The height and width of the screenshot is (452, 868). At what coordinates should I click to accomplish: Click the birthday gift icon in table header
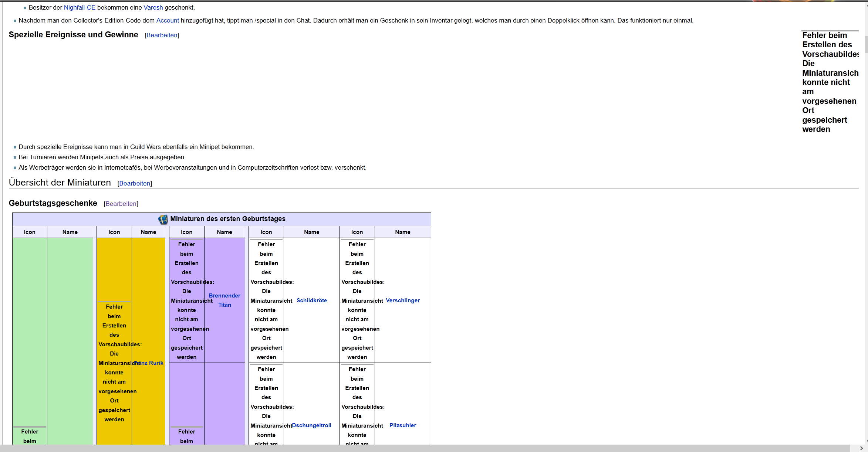[163, 219]
